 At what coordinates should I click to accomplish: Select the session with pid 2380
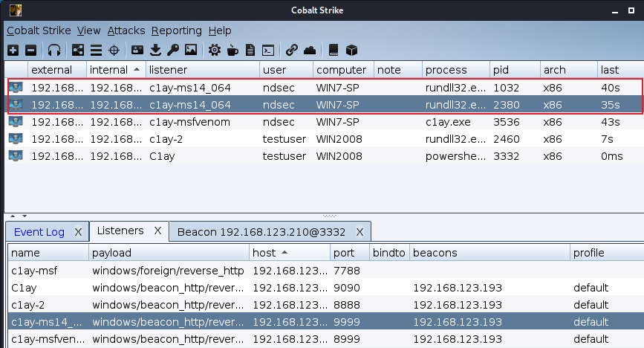(x=325, y=105)
